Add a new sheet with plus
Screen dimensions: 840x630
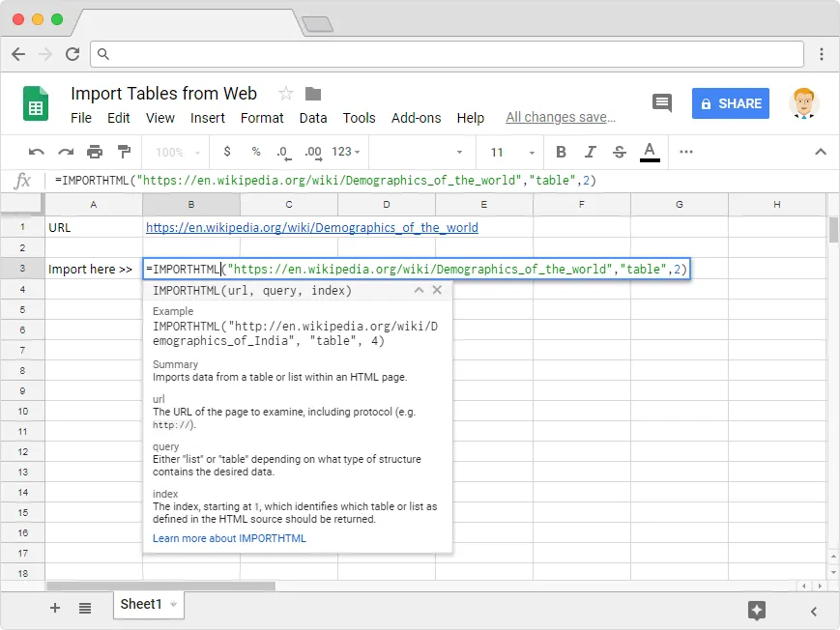pos(55,608)
